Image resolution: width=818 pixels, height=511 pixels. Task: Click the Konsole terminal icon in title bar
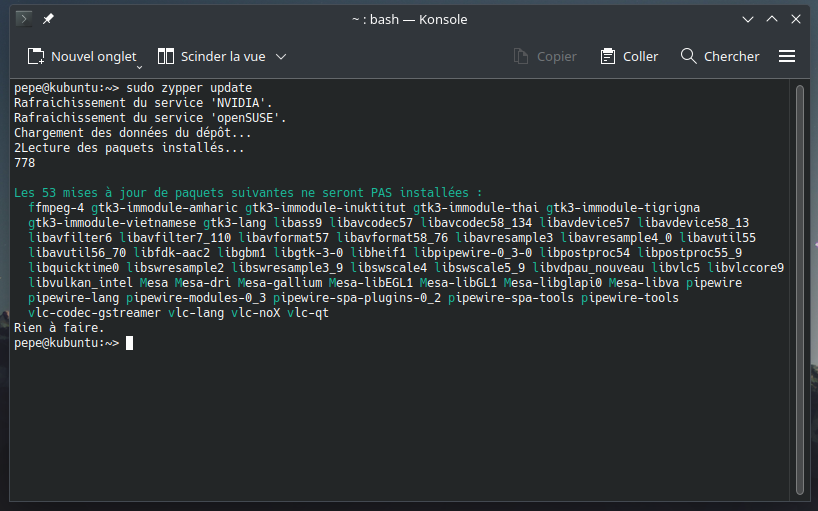click(x=24, y=19)
